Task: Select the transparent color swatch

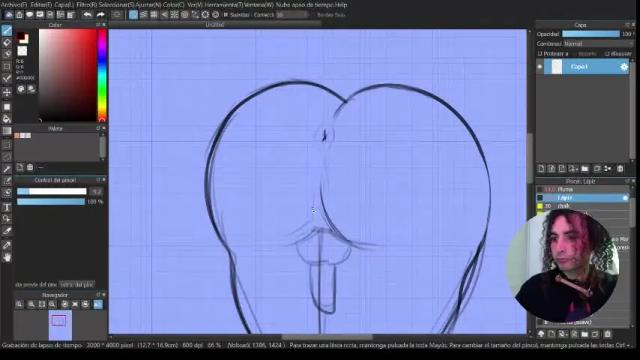Action: [22, 51]
